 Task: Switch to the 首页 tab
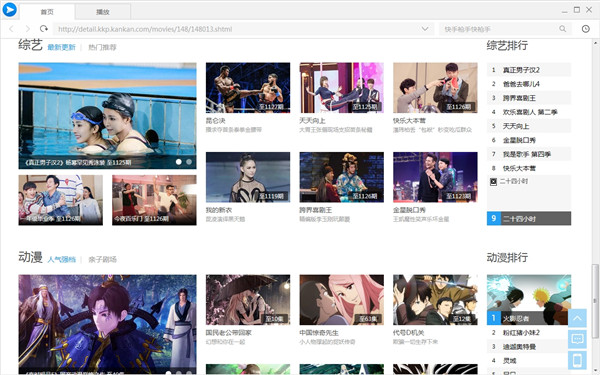point(47,12)
